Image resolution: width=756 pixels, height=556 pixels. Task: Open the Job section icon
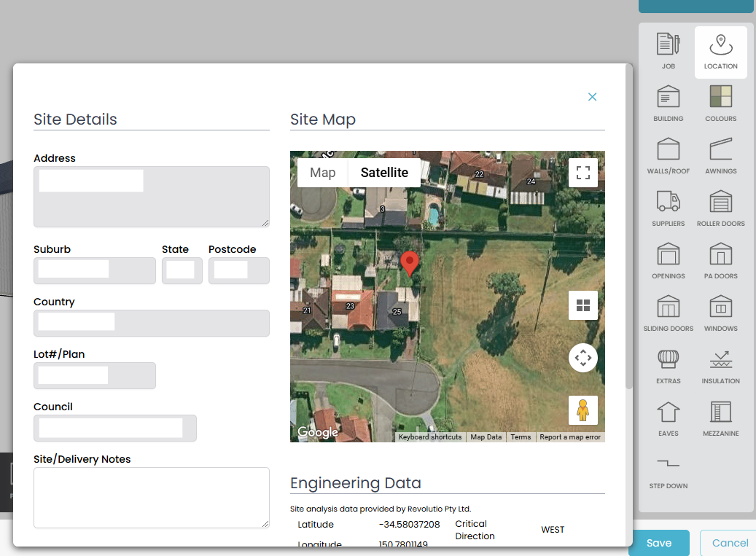click(x=668, y=52)
